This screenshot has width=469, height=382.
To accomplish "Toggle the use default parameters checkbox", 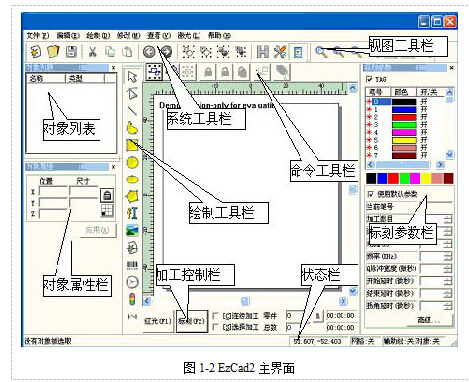I will click(x=370, y=194).
